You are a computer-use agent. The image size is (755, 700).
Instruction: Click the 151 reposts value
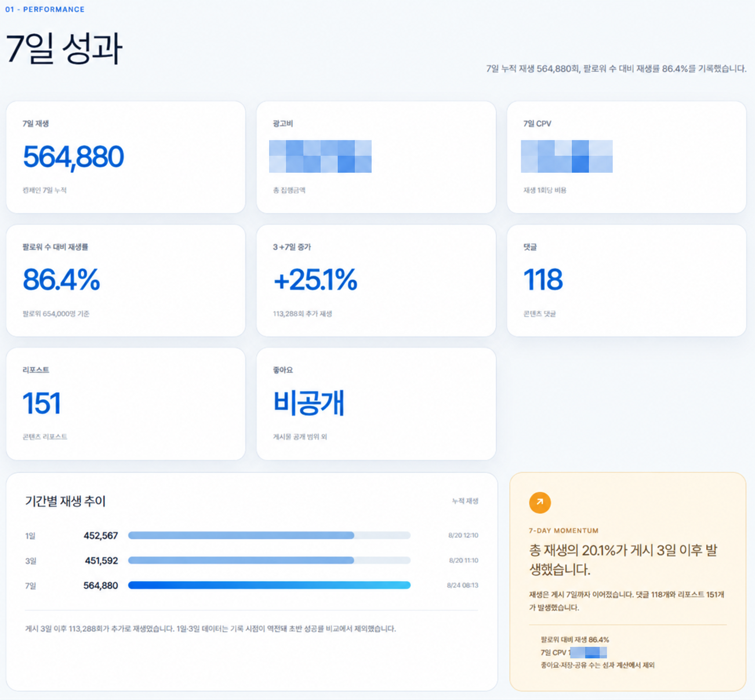[x=42, y=403]
